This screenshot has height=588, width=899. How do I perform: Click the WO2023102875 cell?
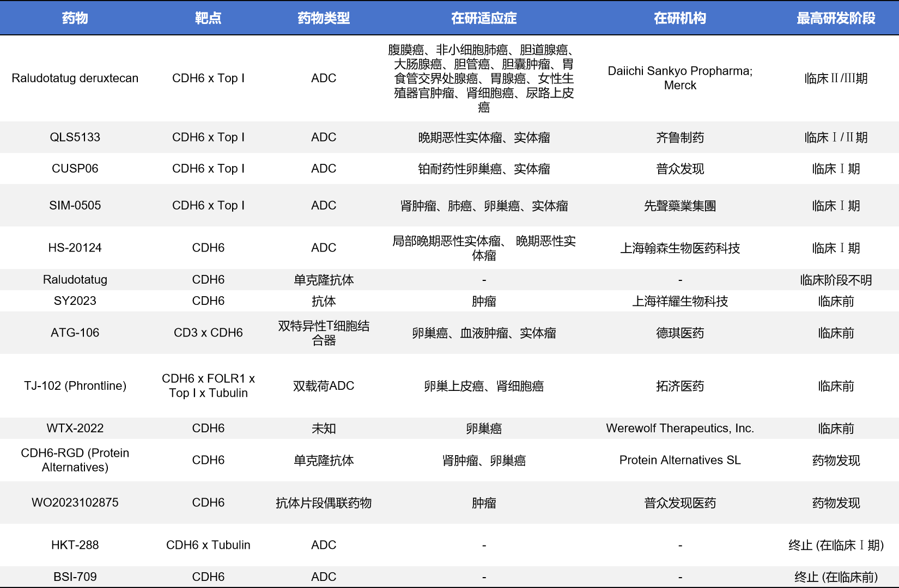click(75, 503)
